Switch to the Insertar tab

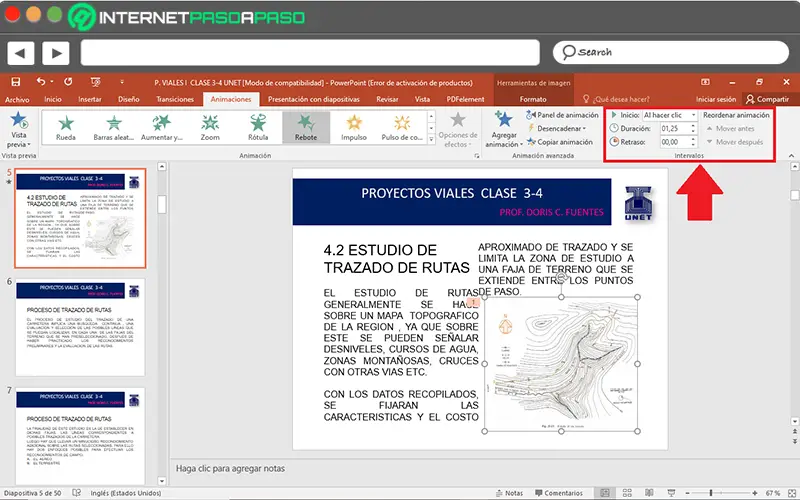tap(90, 99)
